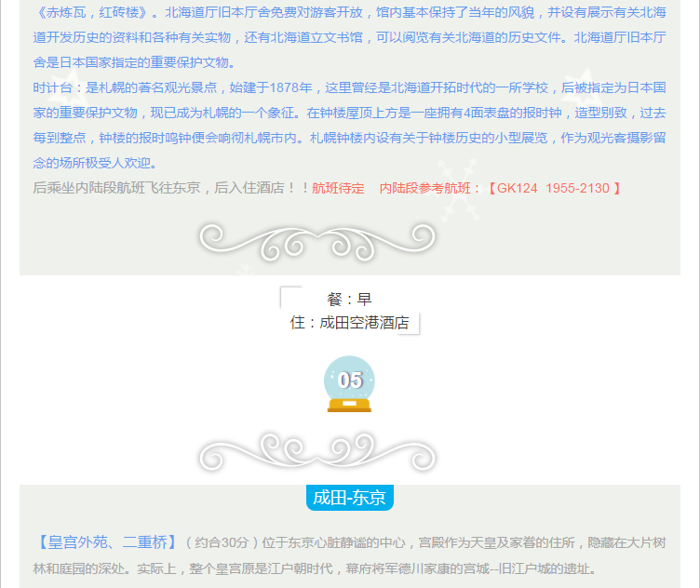Screen dimensions: 700x588
Task: Click the red 航班待定 notice
Action: (338, 188)
